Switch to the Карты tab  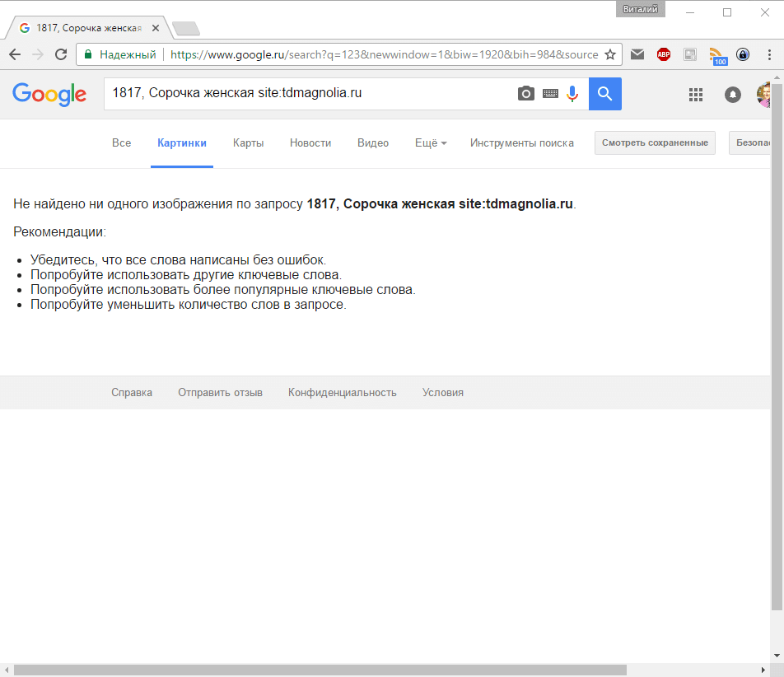point(249,143)
